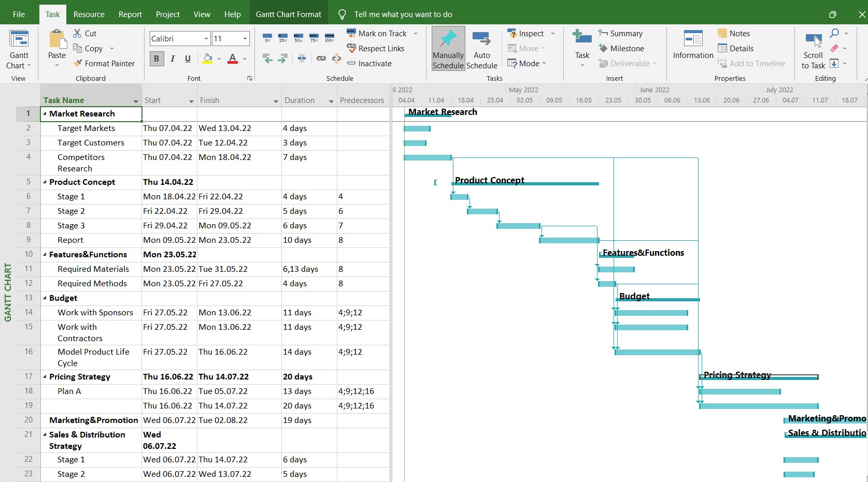Mark the selected task 100% complete
Viewport: 868px width, 482px height.
coord(329,38)
